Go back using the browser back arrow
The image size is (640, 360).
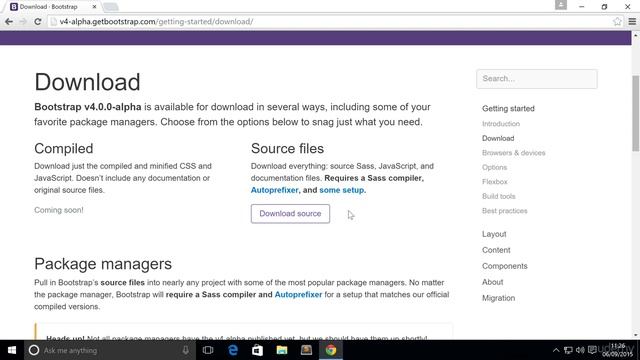point(9,22)
